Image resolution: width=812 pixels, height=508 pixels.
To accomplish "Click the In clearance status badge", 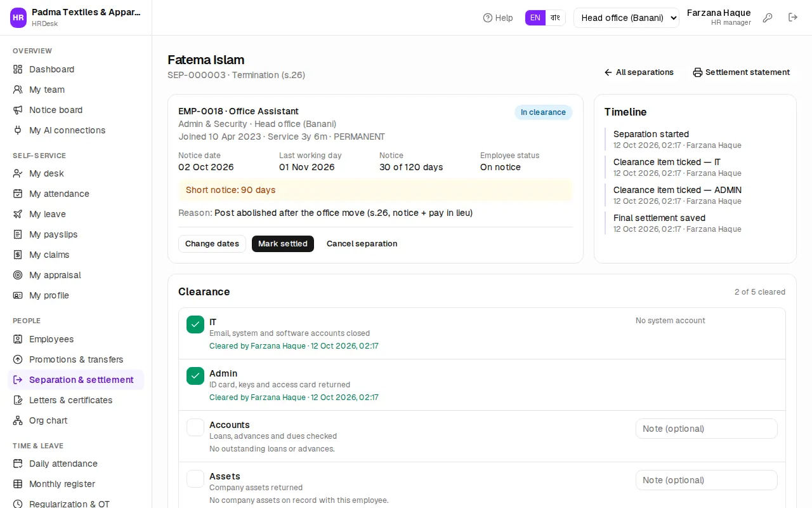I will click(544, 112).
